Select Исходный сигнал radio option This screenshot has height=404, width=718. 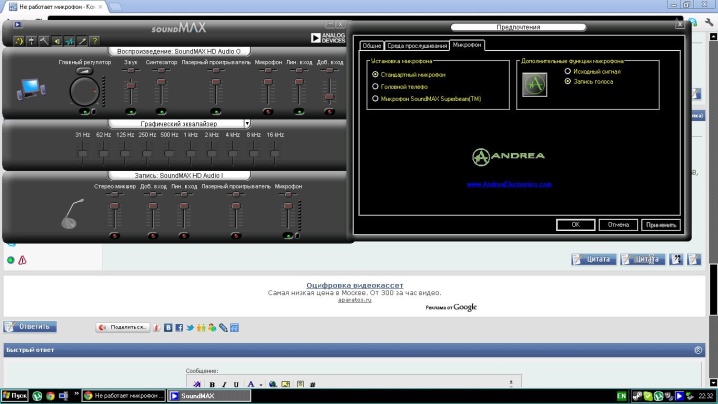click(568, 71)
